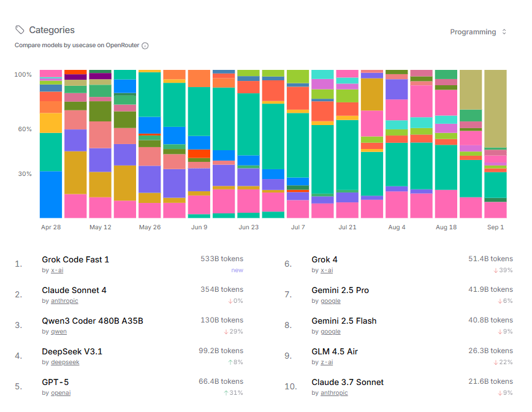The height and width of the screenshot is (412, 532).
Task: Click the z-ai author link
Action: point(325,362)
